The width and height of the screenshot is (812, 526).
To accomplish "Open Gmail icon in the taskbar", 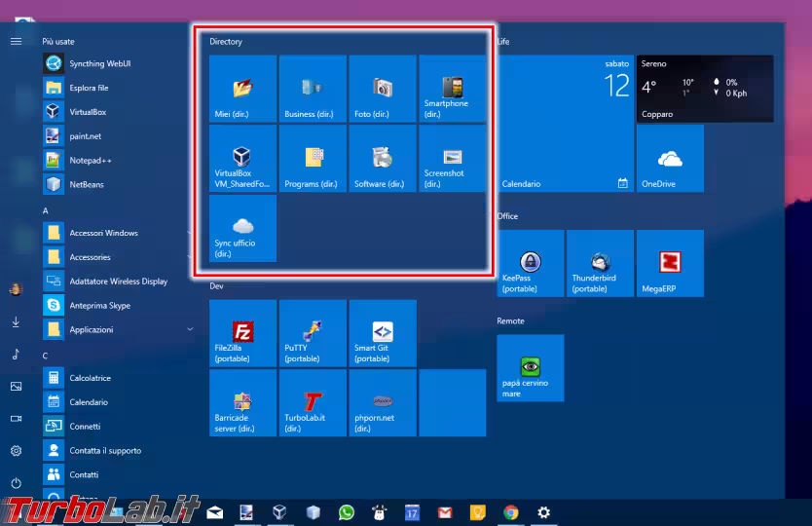I will point(445,513).
